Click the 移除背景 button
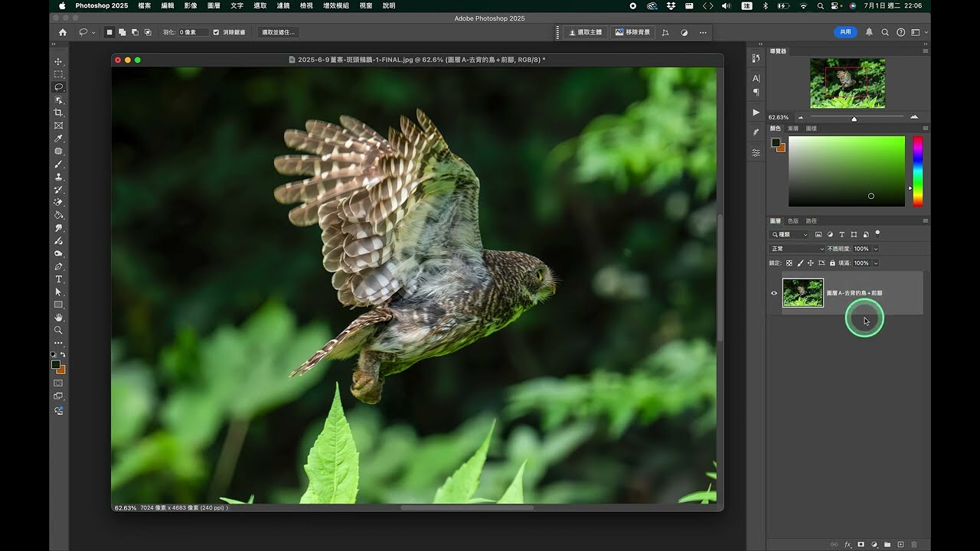980x551 pixels. pyautogui.click(x=632, y=32)
